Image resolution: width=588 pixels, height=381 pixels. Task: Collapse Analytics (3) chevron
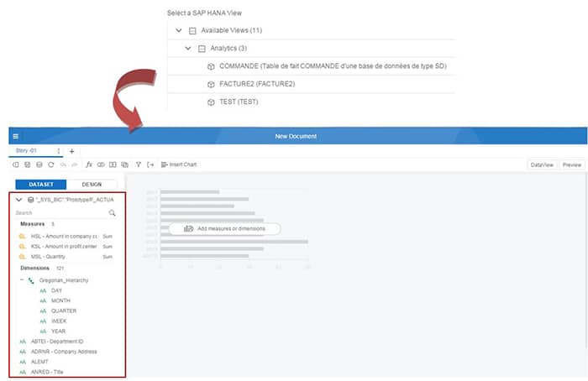188,49
